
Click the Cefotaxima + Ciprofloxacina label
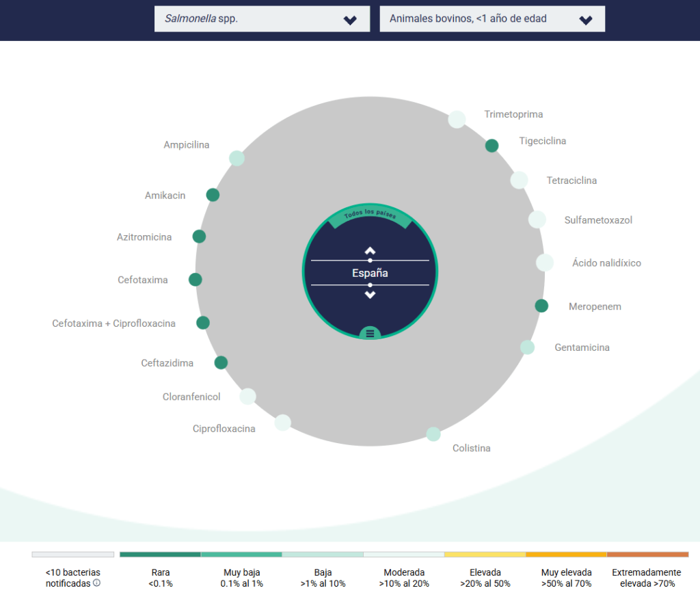tap(113, 323)
